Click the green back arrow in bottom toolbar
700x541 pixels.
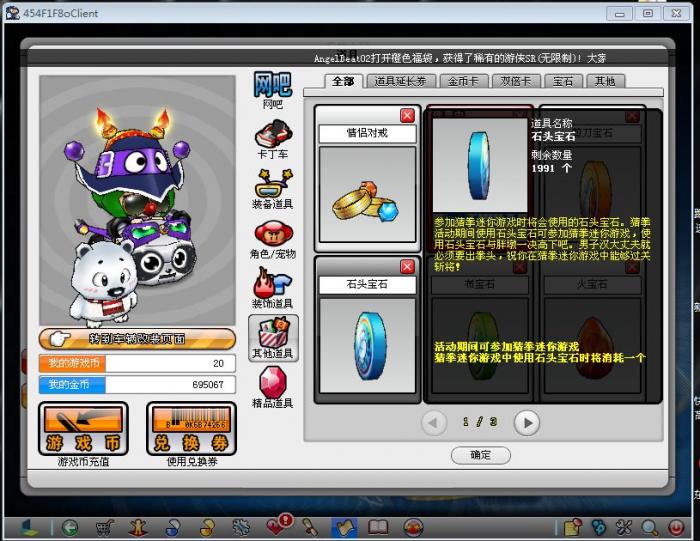[70, 528]
